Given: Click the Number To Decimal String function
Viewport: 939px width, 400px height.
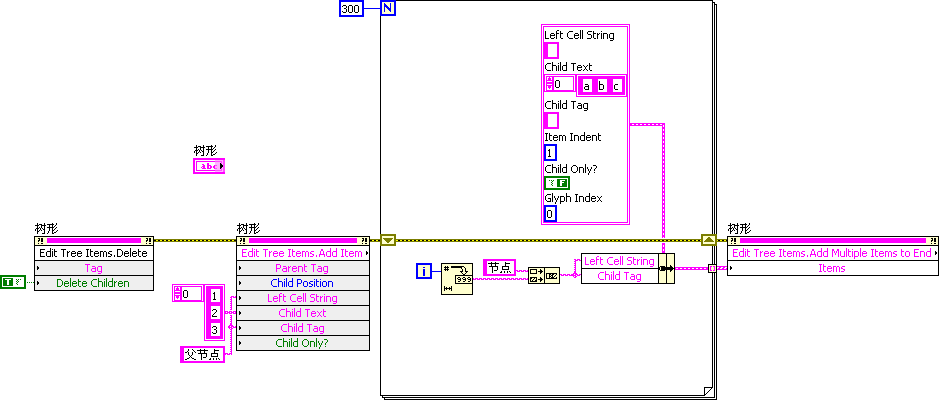Looking at the screenshot, I should tap(456, 279).
